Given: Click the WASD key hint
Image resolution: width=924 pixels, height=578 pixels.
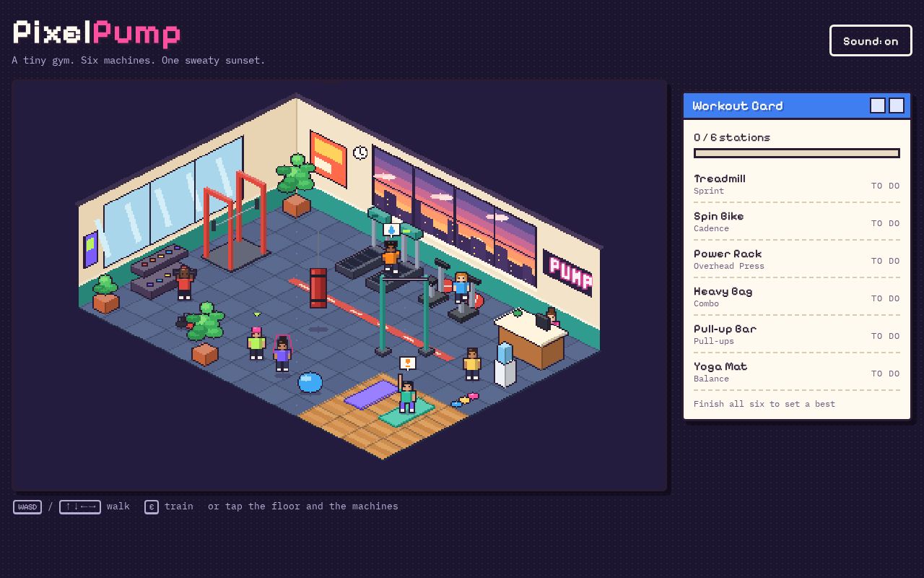Looking at the screenshot, I should pyautogui.click(x=27, y=506).
